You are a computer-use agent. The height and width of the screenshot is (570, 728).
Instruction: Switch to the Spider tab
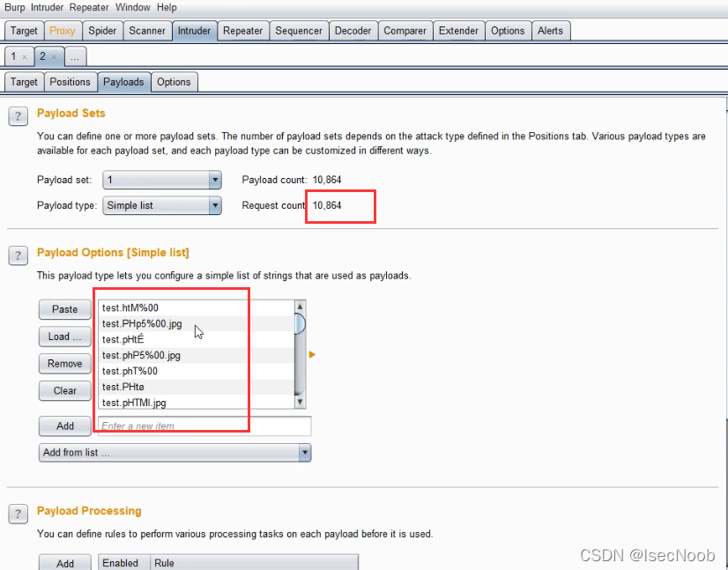pos(102,31)
